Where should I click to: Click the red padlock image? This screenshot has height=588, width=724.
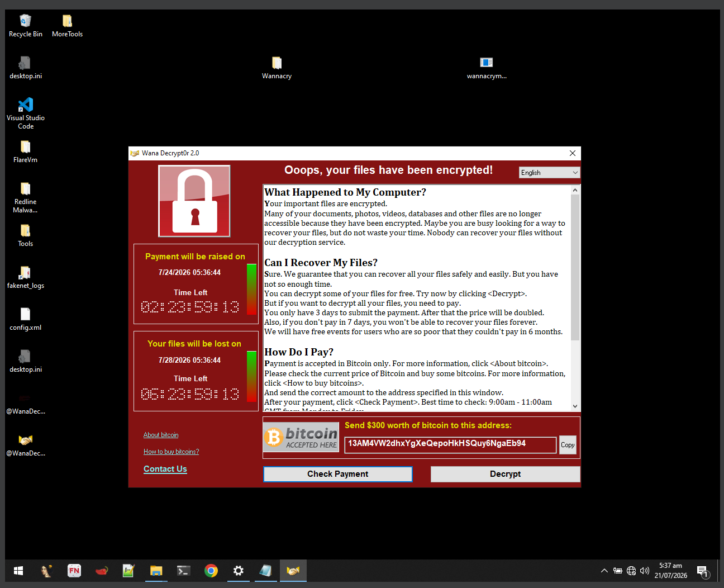194,201
